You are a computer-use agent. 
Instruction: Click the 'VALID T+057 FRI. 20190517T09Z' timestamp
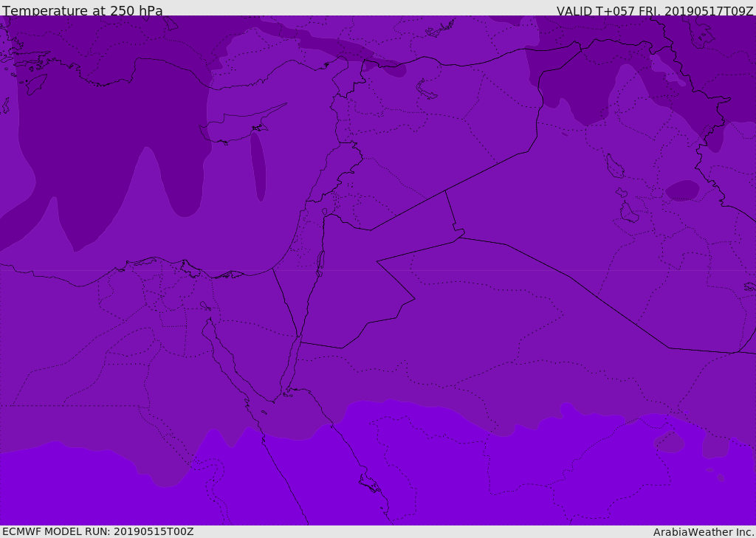tap(655, 10)
